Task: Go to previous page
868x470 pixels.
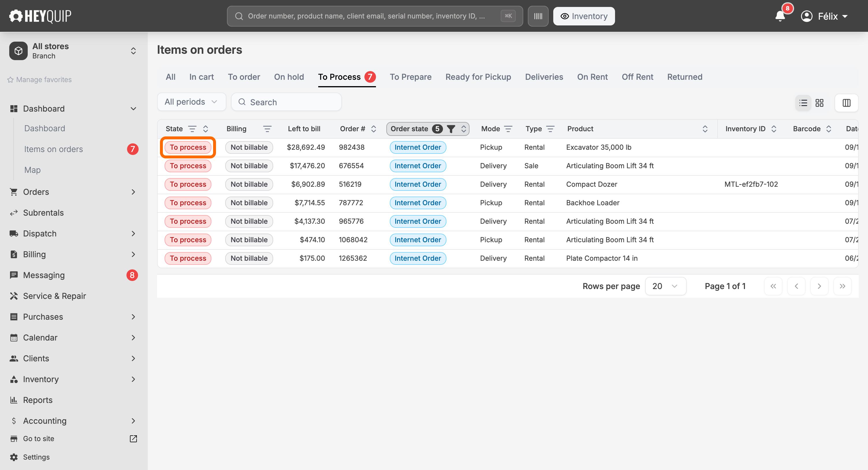Action: [796, 286]
